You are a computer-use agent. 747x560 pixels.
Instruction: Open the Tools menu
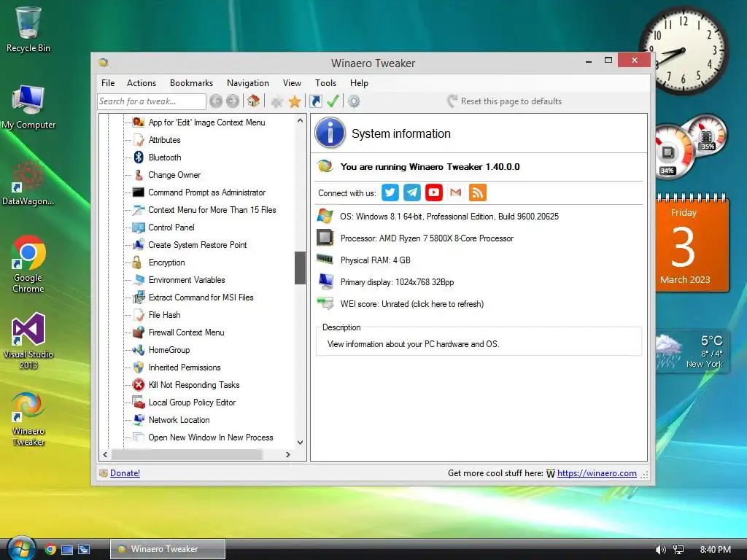[x=326, y=83]
